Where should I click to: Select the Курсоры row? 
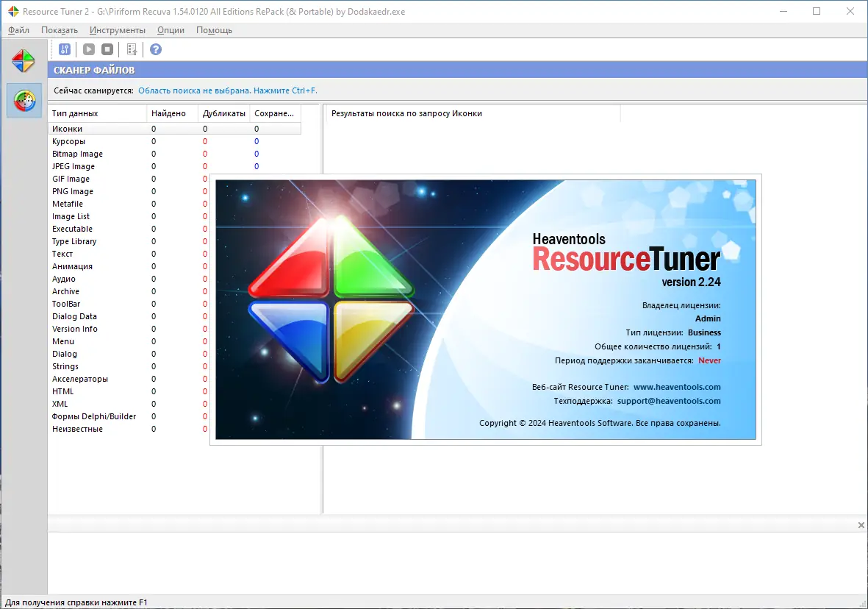174,141
